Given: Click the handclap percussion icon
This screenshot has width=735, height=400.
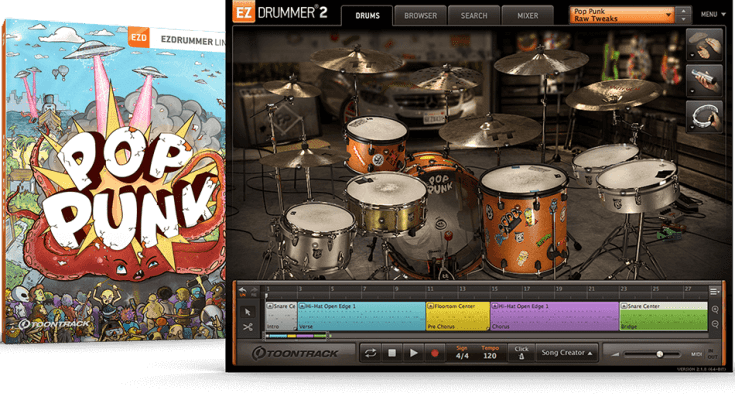Looking at the screenshot, I should pyautogui.click(x=704, y=45).
